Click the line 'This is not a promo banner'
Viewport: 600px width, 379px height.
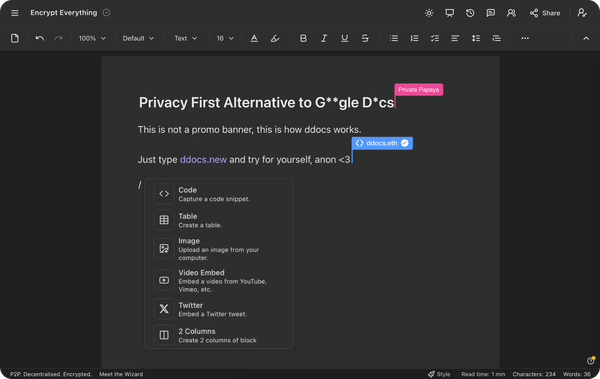(x=249, y=130)
